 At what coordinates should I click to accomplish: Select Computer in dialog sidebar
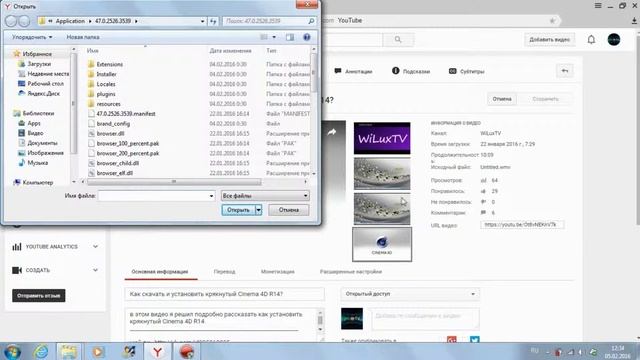34,182
